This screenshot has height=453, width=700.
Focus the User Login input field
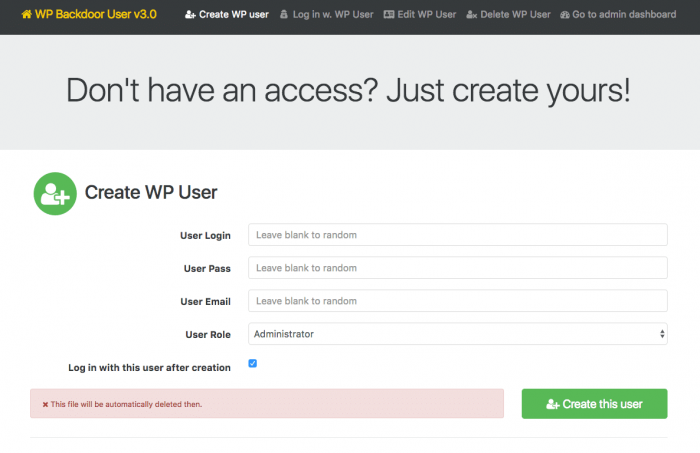click(x=458, y=235)
